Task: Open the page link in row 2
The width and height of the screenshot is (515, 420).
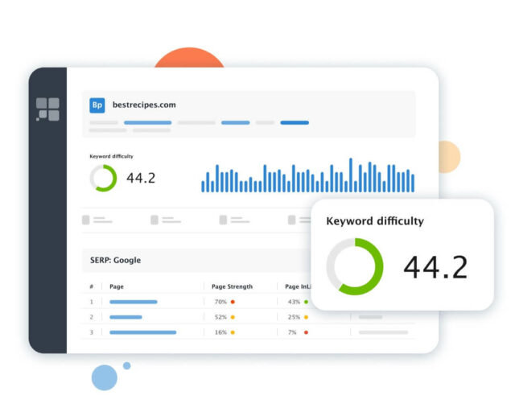Action: [126, 317]
